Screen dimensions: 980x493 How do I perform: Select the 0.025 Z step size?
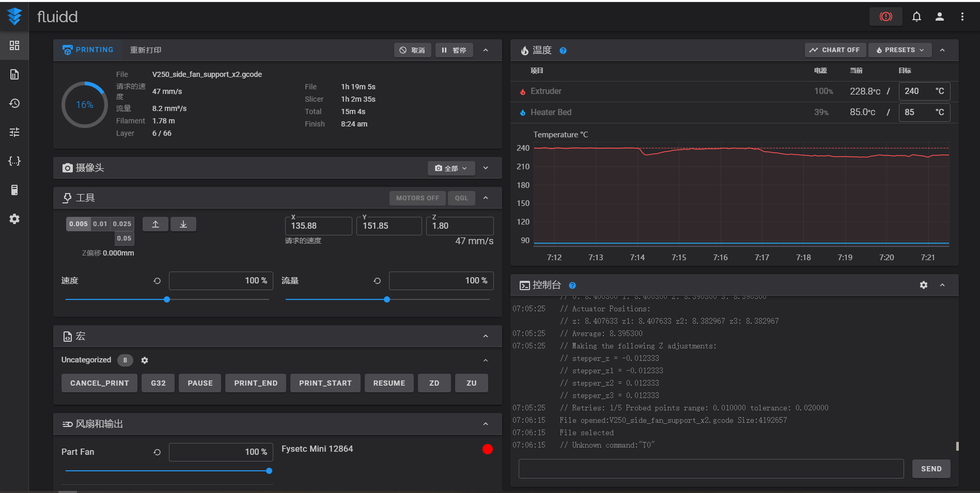pos(122,224)
